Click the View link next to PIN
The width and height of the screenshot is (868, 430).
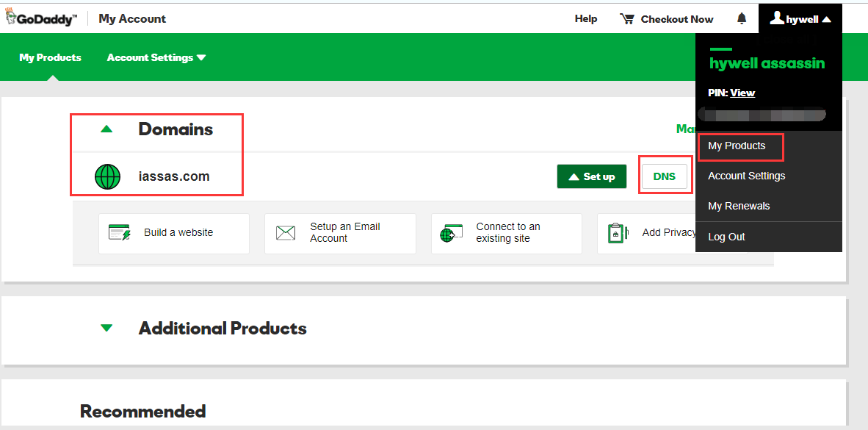tap(742, 93)
